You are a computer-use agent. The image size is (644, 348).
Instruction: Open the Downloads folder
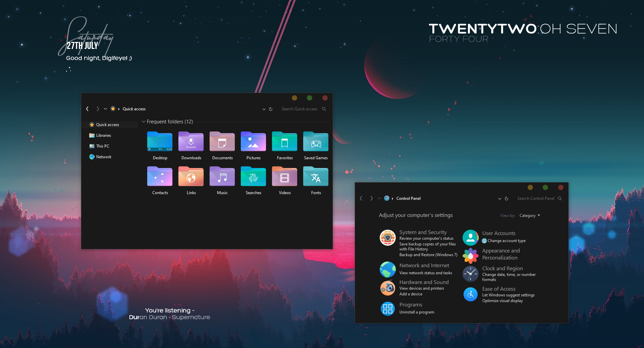[191, 141]
